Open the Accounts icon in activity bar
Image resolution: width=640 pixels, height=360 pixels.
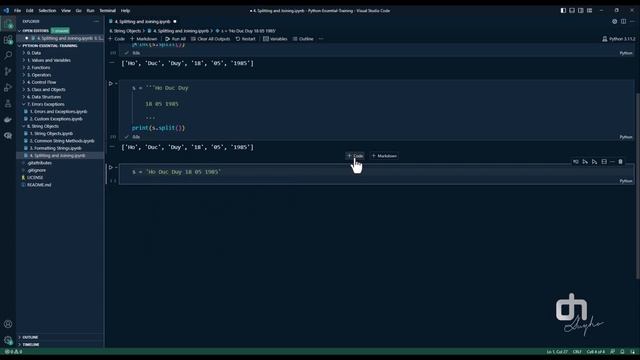coord(8,324)
